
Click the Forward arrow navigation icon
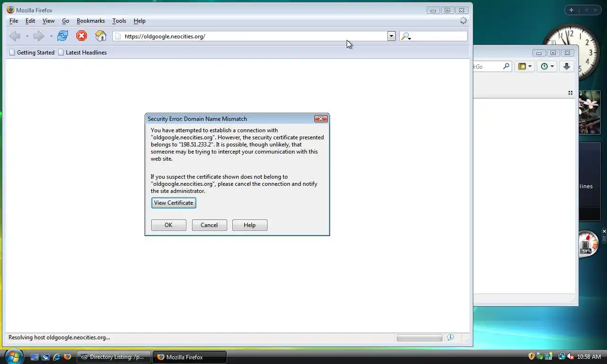39,36
